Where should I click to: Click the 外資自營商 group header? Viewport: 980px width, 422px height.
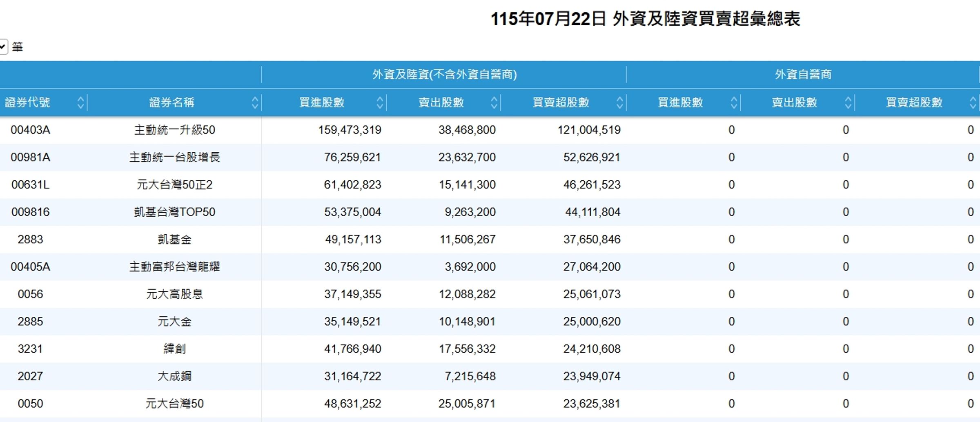(x=803, y=74)
